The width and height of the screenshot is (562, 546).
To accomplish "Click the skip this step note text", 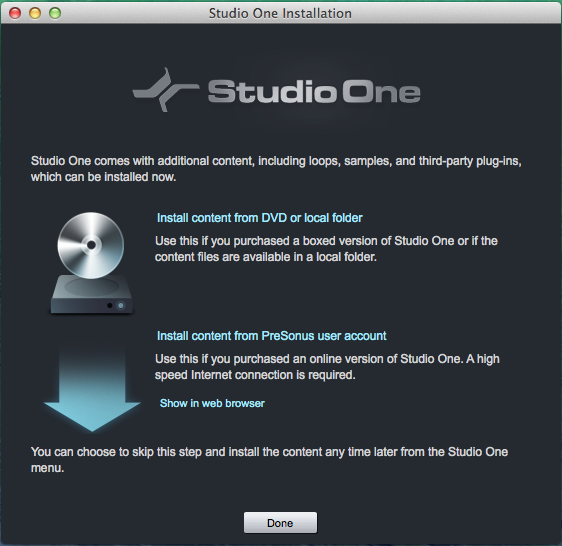I will (269, 460).
